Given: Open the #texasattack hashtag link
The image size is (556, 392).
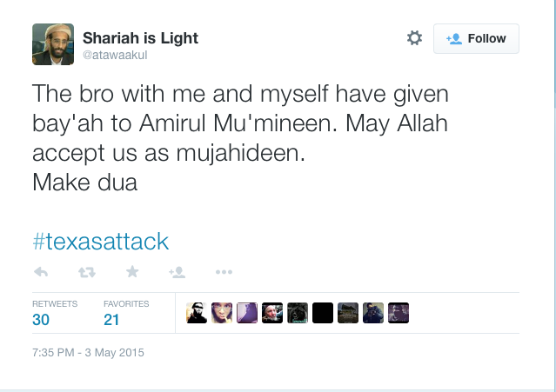Looking at the screenshot, I should [x=100, y=241].
